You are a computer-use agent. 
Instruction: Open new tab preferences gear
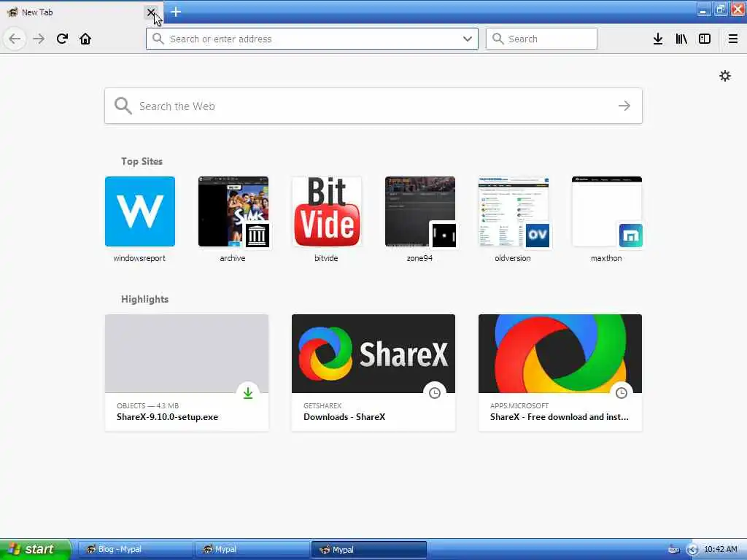725,76
